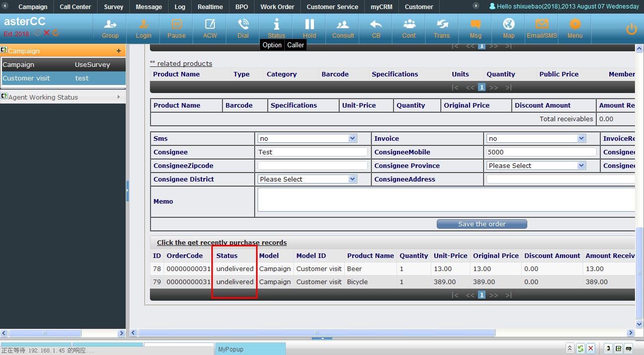Expand the Consignee District dropdown

307,179
